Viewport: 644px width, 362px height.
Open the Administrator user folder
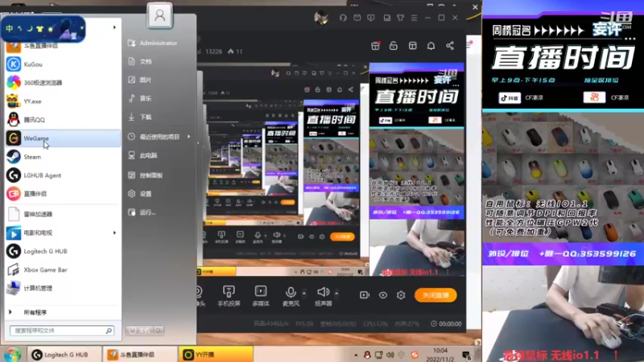[x=153, y=43]
